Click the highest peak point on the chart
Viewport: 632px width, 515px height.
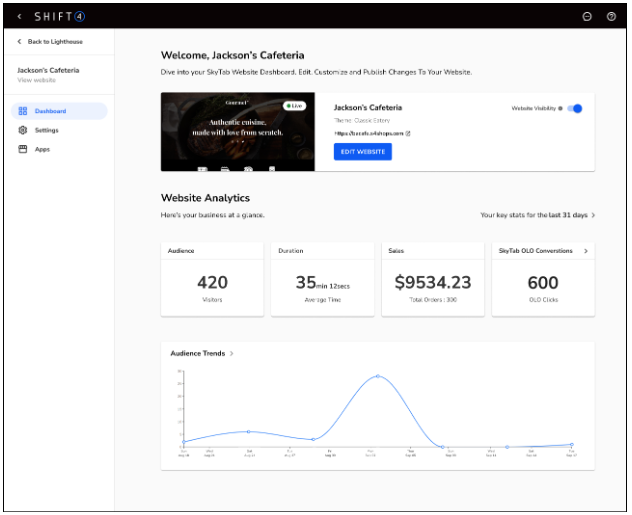click(x=377, y=376)
